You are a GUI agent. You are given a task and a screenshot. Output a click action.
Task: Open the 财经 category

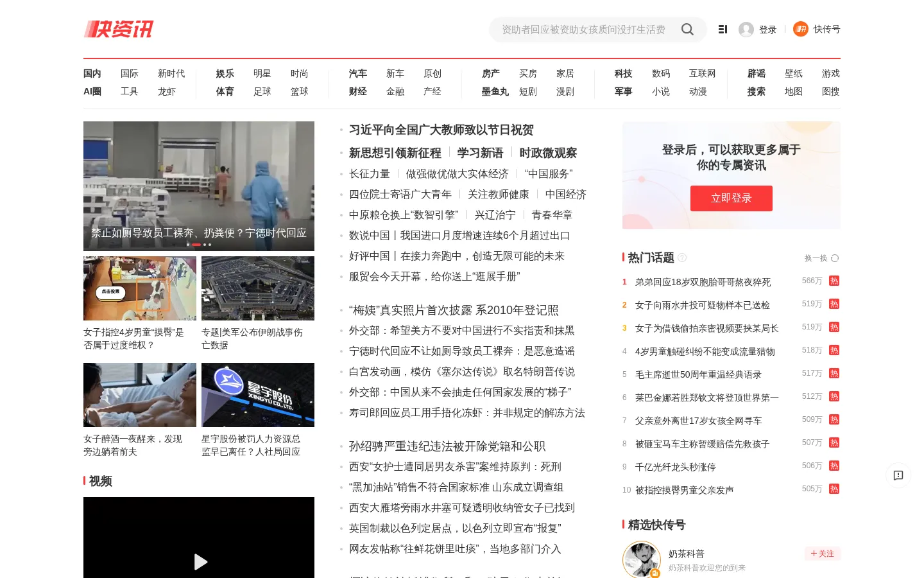pos(358,92)
